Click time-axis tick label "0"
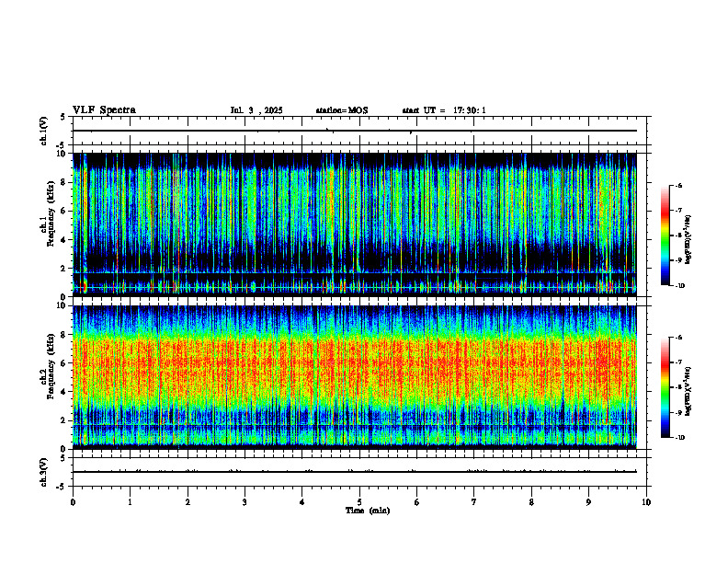Screen dimensions: 728x563 (73, 502)
